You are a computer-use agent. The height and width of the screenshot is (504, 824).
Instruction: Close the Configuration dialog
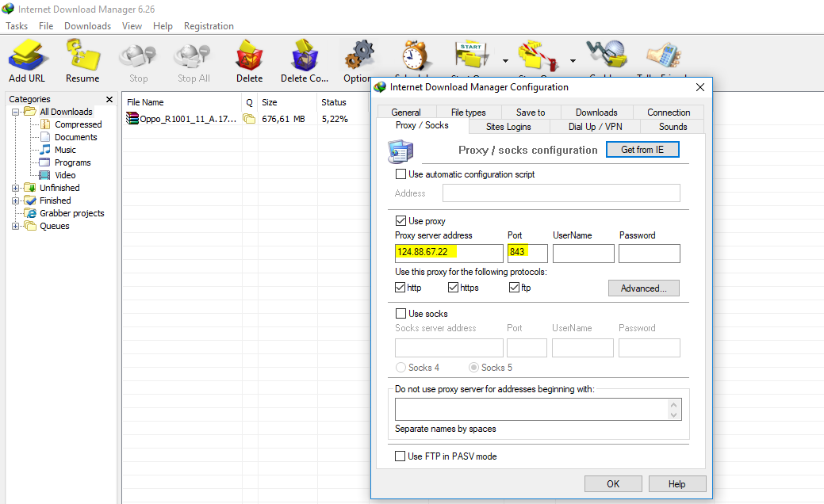(x=700, y=87)
